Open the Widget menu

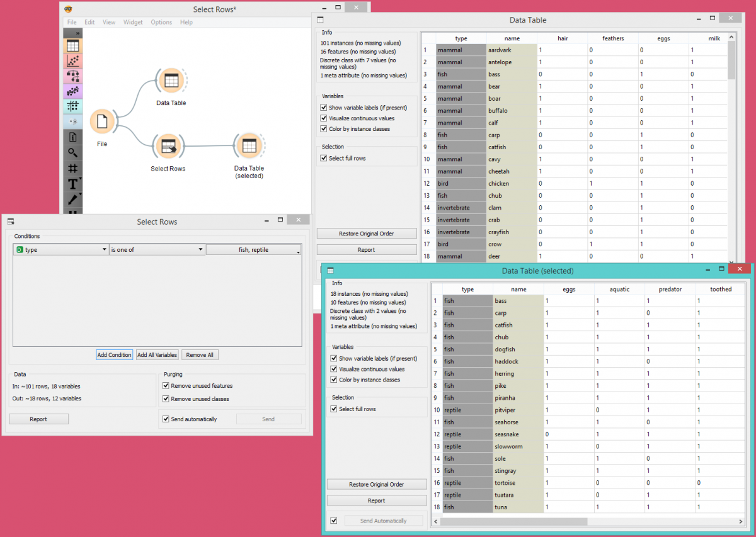(x=133, y=22)
